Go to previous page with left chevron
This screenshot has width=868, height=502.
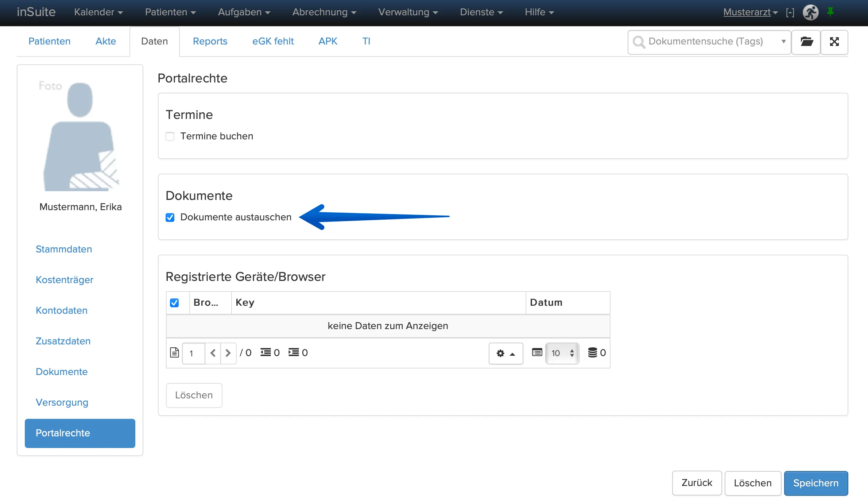pyautogui.click(x=213, y=353)
